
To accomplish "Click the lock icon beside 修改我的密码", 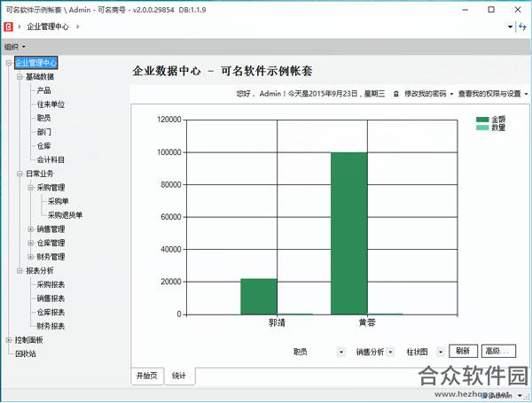I will point(396,94).
